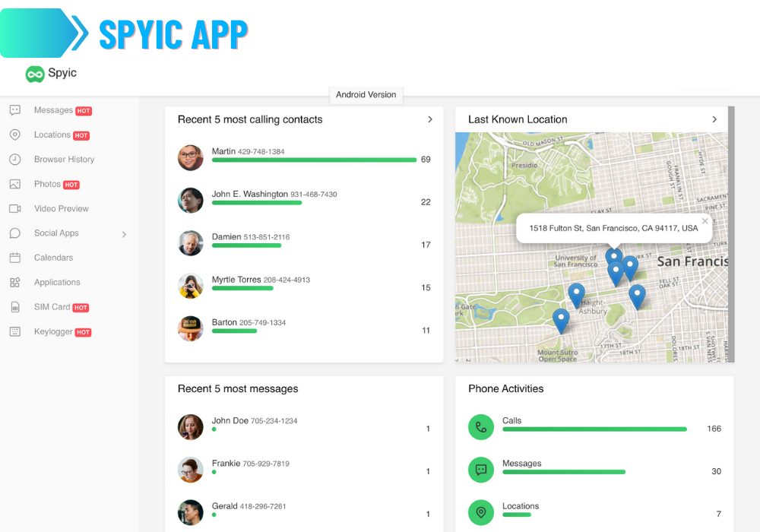Select the Video Preview camera icon
This screenshot has width=760, height=532.
coord(14,208)
